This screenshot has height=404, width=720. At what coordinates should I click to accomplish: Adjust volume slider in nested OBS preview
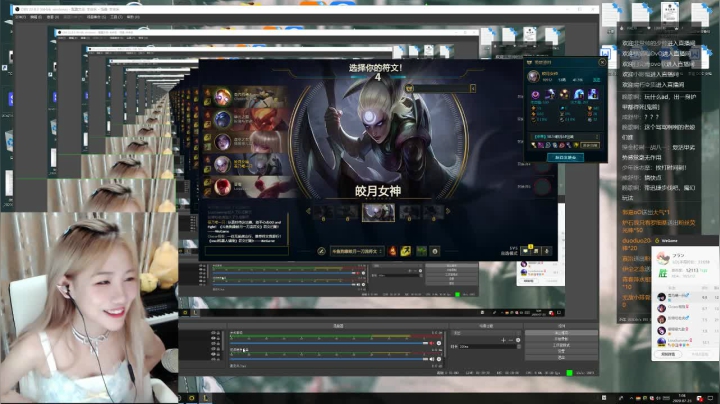tap(284, 273)
